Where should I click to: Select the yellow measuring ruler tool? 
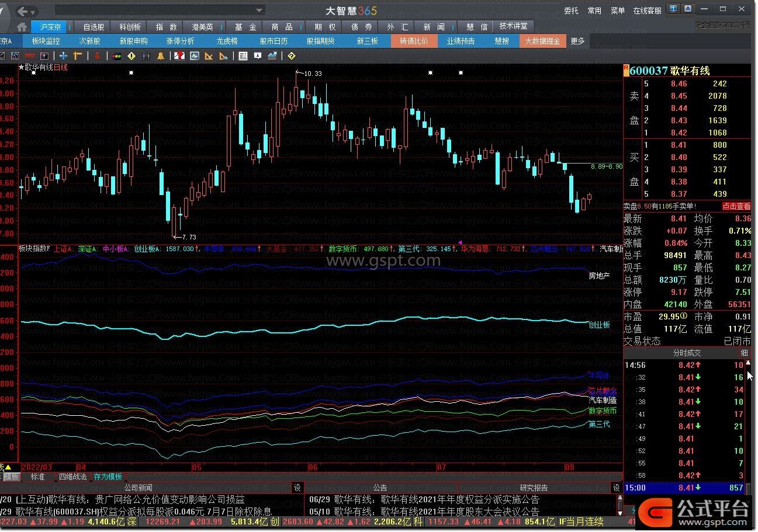click(78, 56)
